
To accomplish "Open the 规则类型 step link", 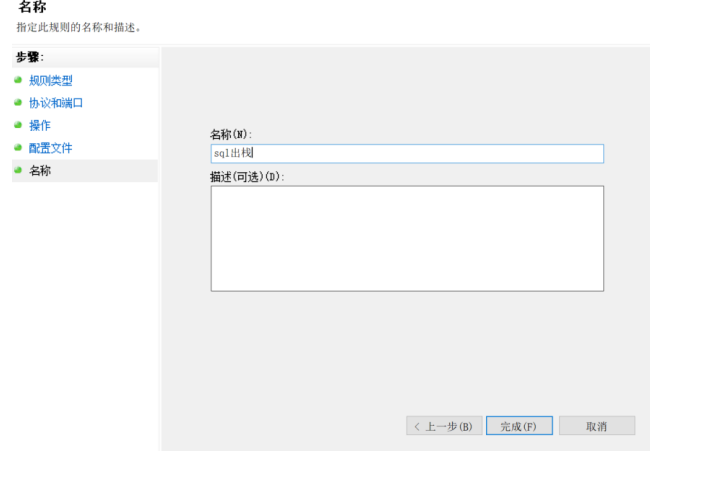I will pos(50,81).
